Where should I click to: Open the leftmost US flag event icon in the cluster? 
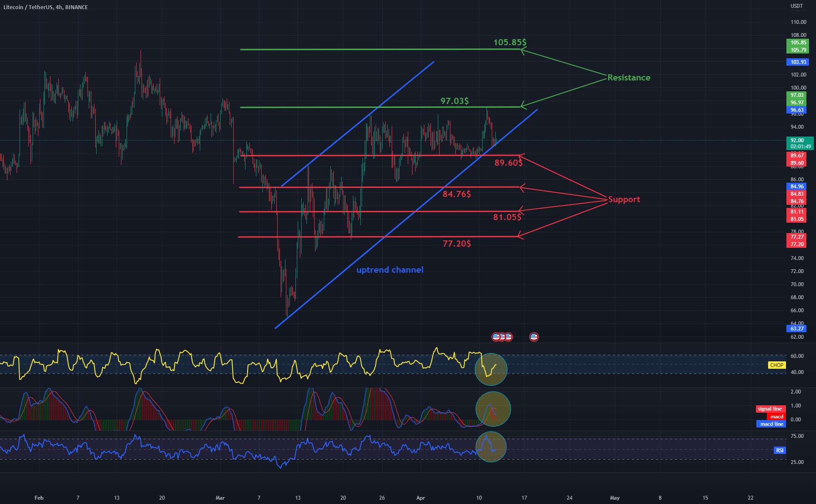point(496,337)
